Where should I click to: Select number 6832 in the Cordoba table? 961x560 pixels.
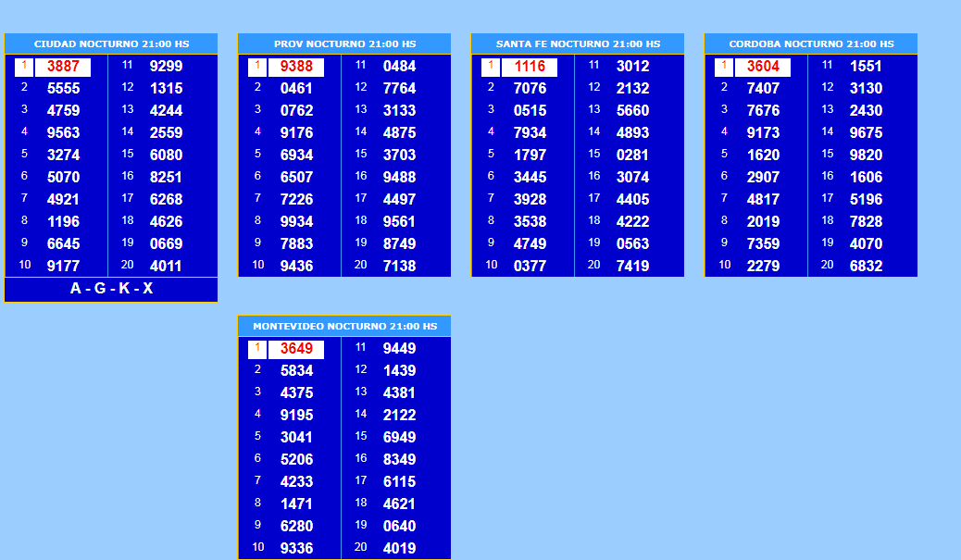(866, 267)
